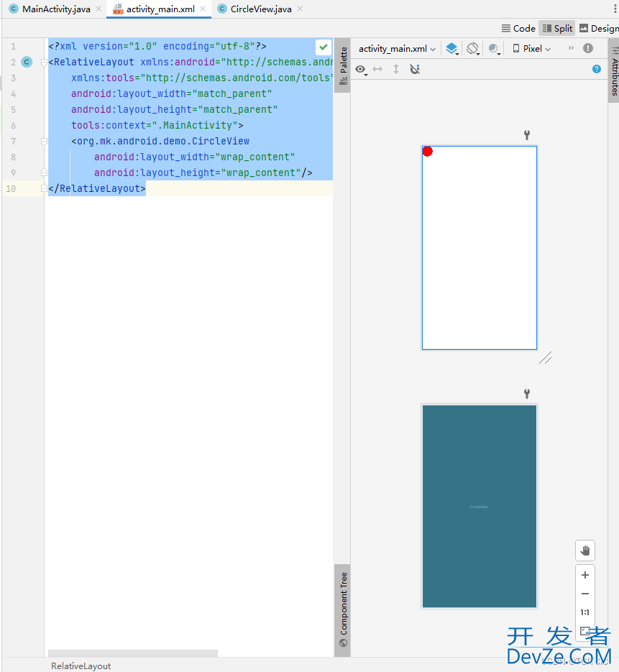Image resolution: width=619 pixels, height=672 pixels.
Task: Click the org.mk.android.demo.CircleView tag text
Action: click(x=163, y=141)
